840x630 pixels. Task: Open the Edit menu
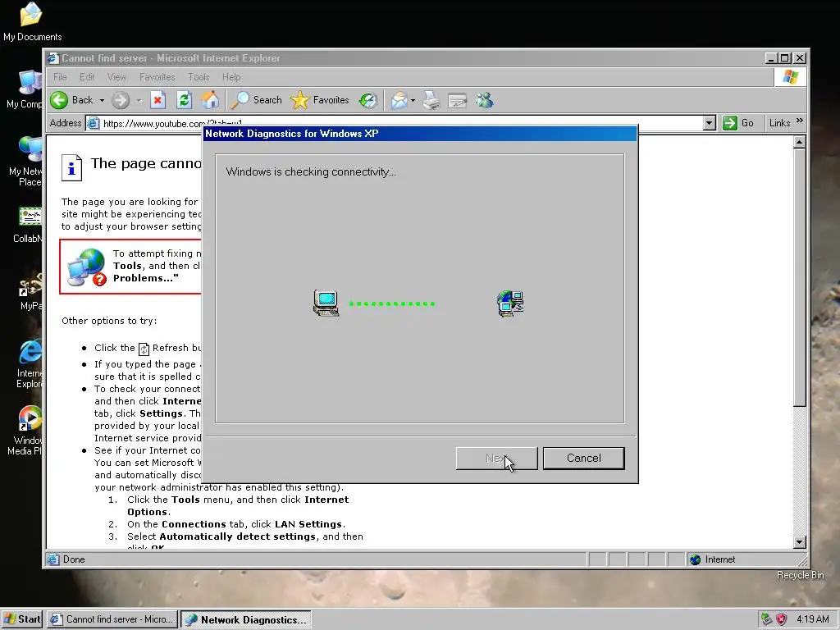87,77
